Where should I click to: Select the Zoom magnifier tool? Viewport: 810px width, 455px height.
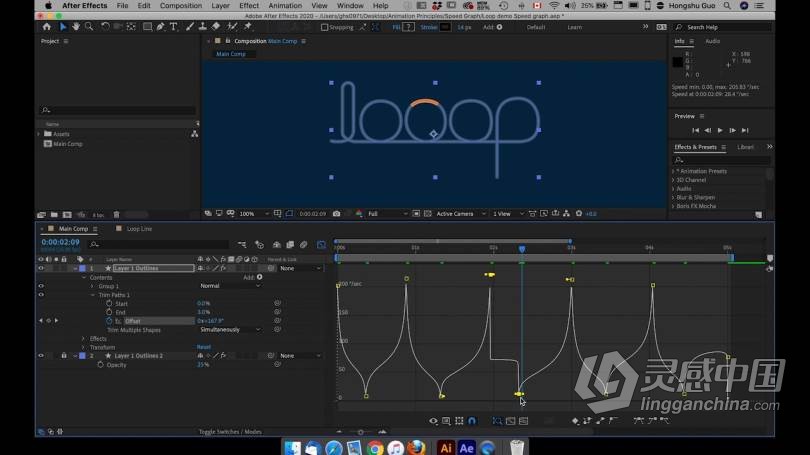point(89,27)
